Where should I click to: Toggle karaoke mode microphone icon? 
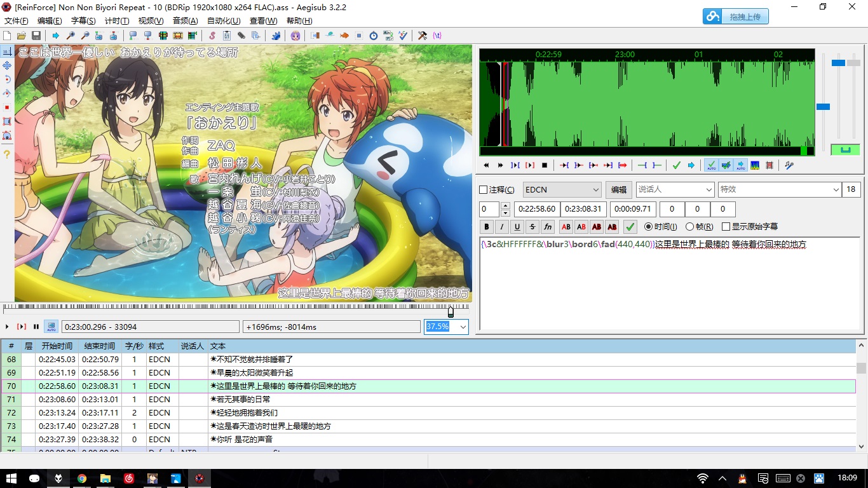click(x=789, y=165)
